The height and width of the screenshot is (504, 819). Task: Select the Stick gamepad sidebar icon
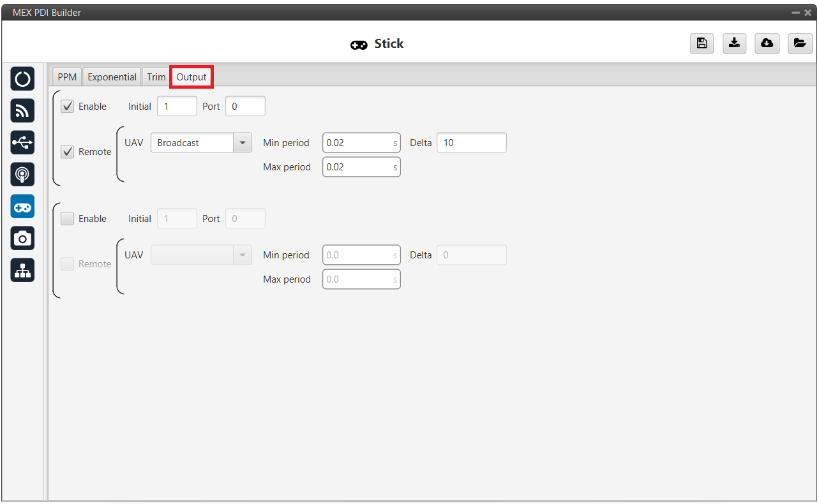pyautogui.click(x=22, y=206)
